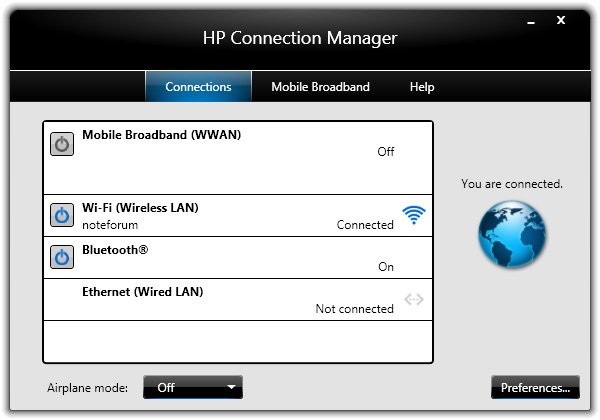Switch to the Connections tab

198,86
